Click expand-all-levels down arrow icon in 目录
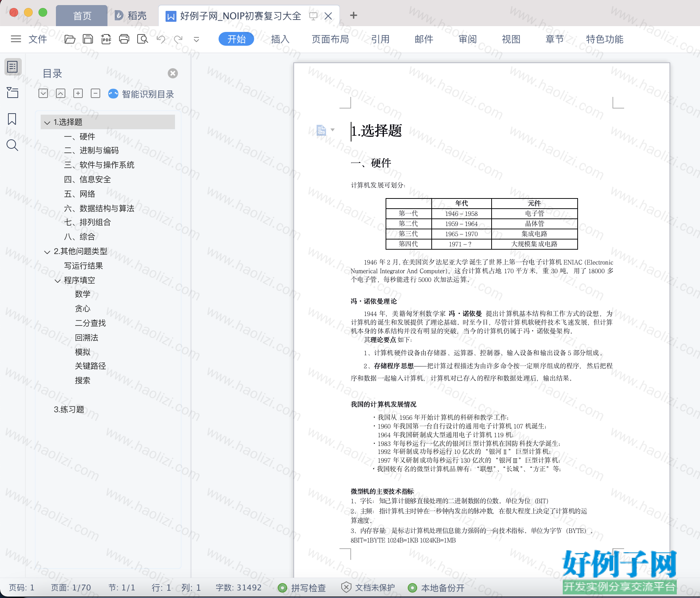The image size is (700, 598). pos(43,93)
